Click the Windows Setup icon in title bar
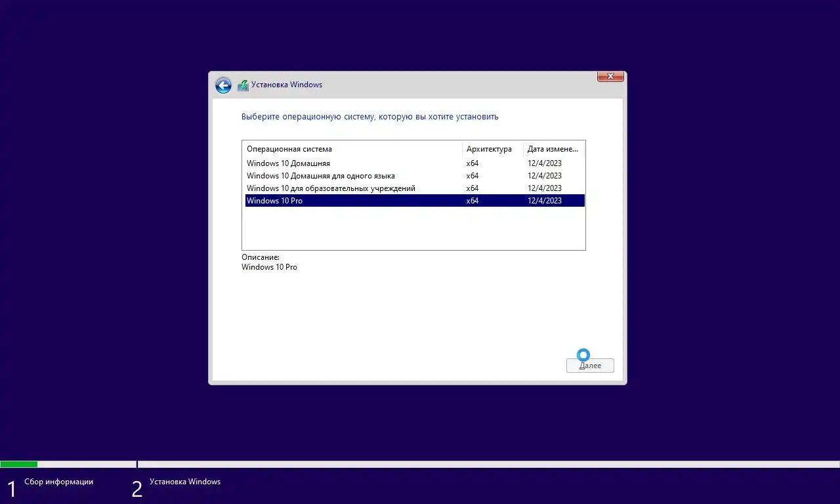Viewport: 840px width, 504px height. pos(243,85)
